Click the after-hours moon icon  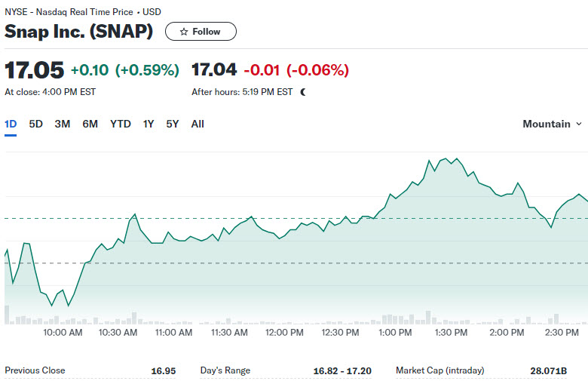click(303, 92)
